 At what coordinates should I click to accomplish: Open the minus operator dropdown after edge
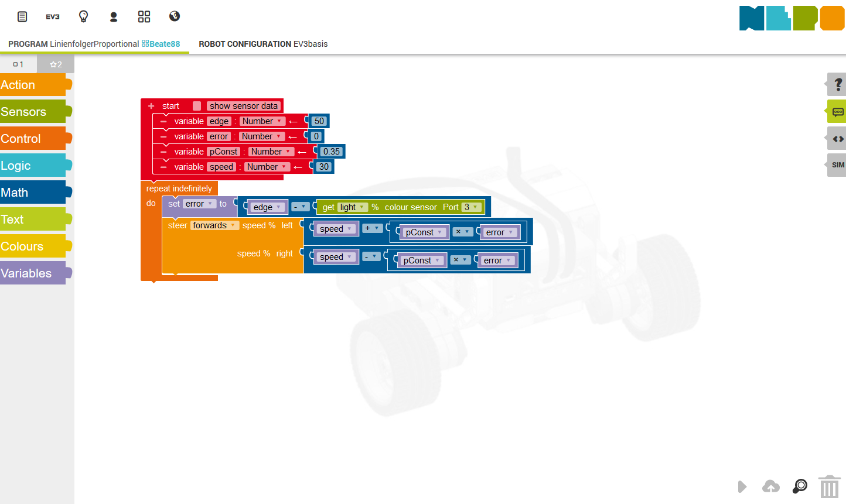[x=299, y=207]
